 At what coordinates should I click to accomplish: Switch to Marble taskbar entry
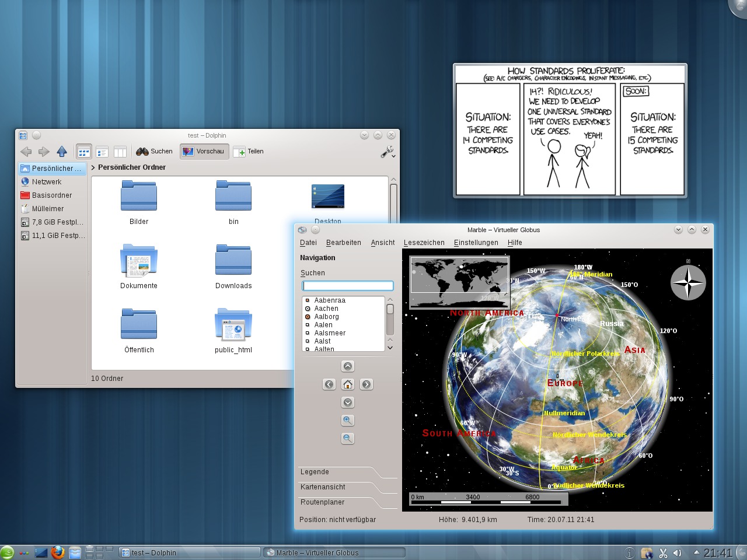[334, 552]
